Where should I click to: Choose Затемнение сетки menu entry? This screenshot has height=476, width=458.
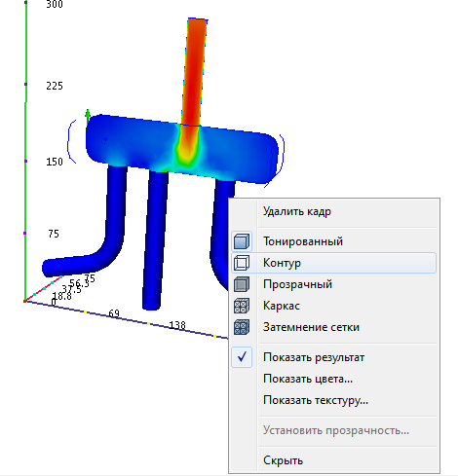[x=311, y=327]
